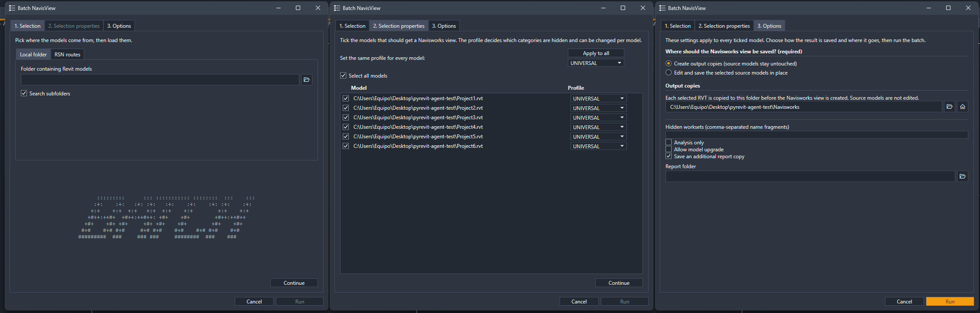Open the profile dropdown for Project2.rvt
This screenshot has height=313, width=980.
598,108
